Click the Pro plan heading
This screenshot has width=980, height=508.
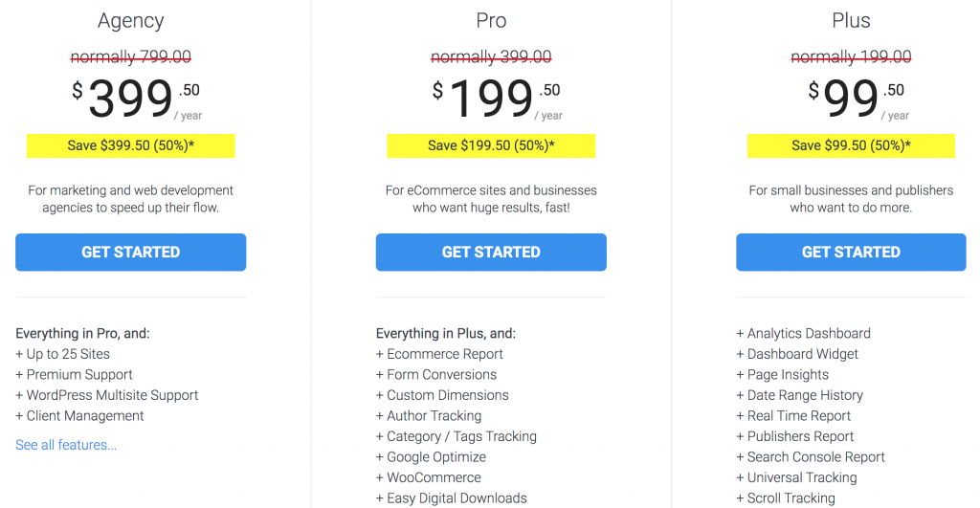click(x=491, y=21)
